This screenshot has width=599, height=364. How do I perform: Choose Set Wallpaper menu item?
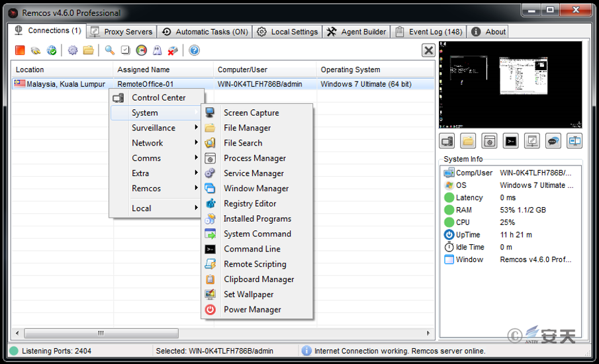click(x=257, y=295)
